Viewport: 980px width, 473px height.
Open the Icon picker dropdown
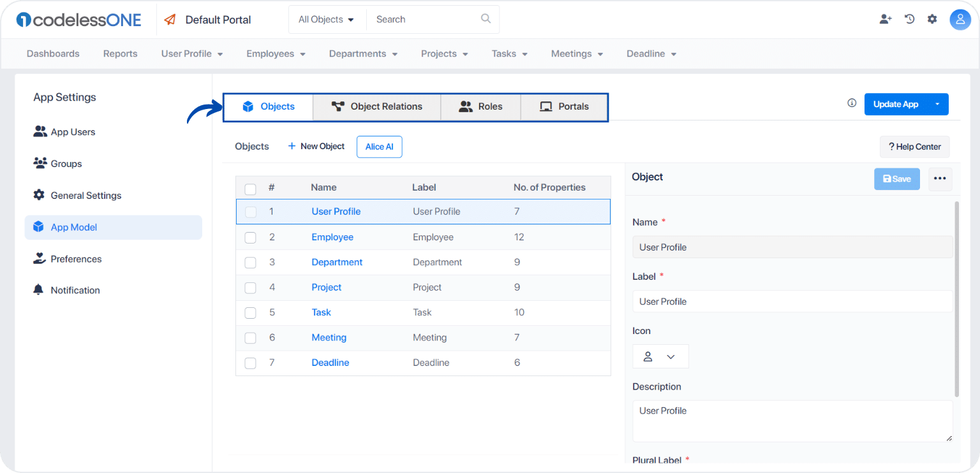pyautogui.click(x=660, y=357)
